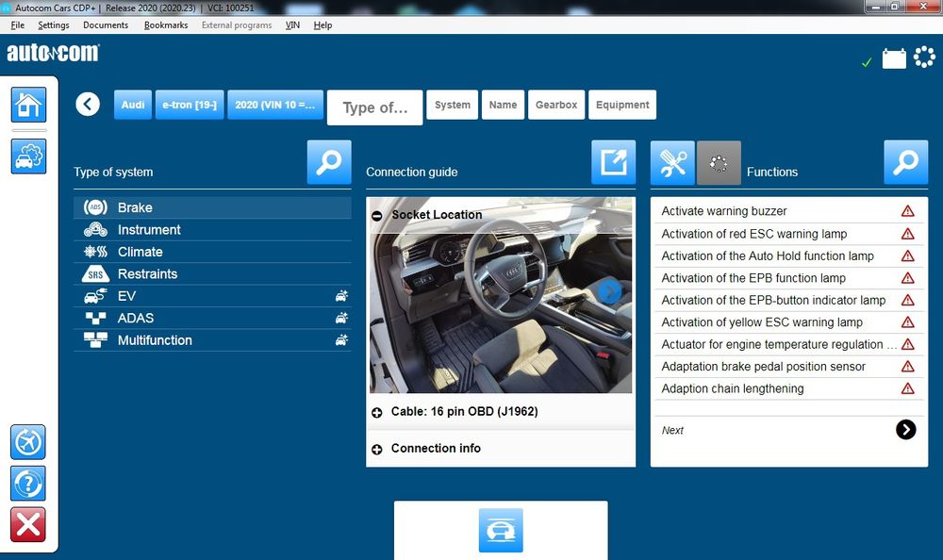Image resolution: width=943 pixels, height=560 pixels.
Task: Open the help question mark icon
Action: pos(27,484)
